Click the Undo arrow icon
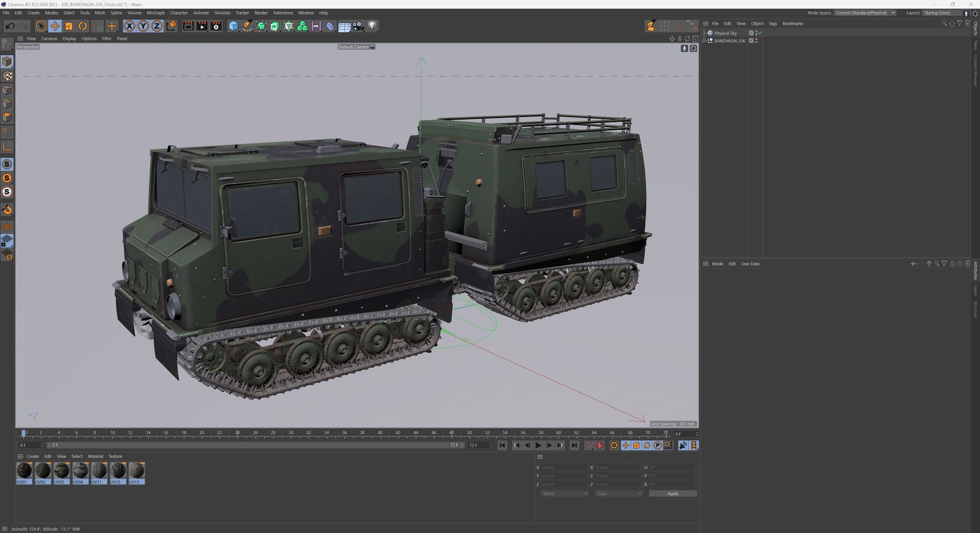Image resolution: width=980 pixels, height=533 pixels. pos(10,26)
